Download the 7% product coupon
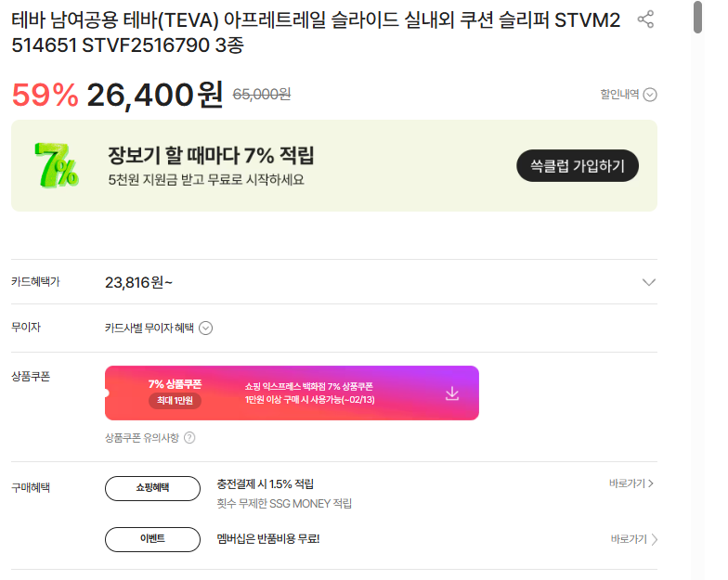This screenshot has height=580, width=728. tap(452, 393)
